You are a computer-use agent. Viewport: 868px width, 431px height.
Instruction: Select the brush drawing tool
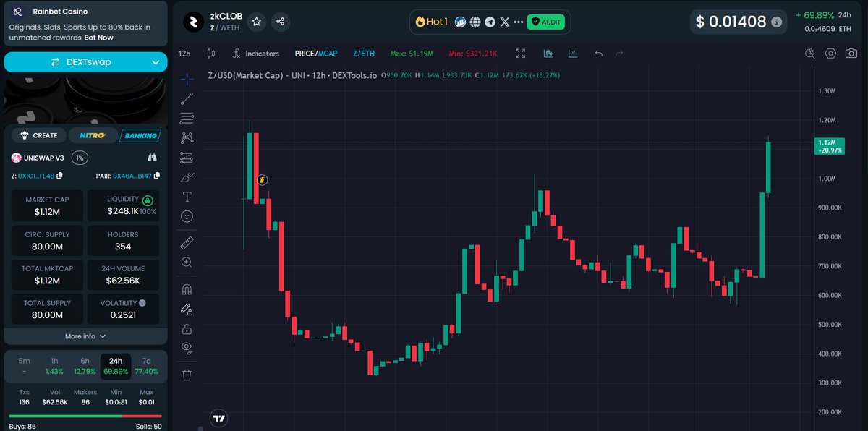click(x=187, y=176)
